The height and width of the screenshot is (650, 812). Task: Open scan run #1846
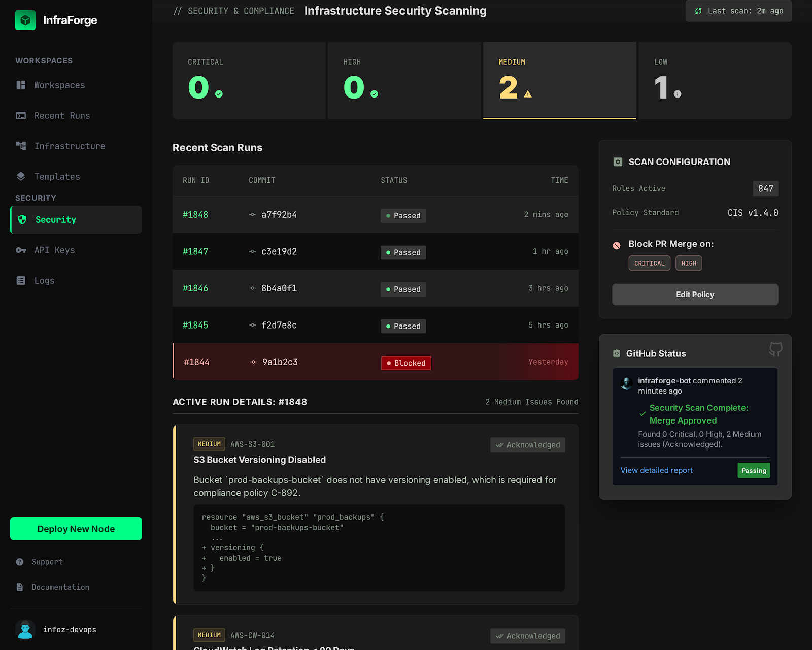tap(376, 288)
